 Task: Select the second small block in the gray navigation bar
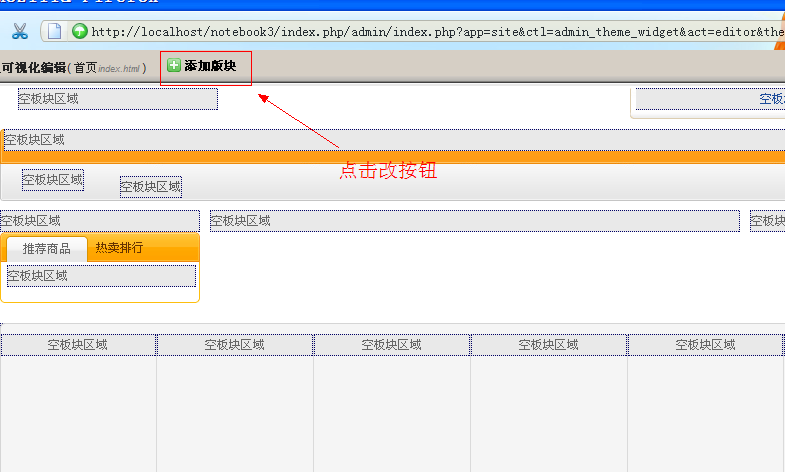151,187
